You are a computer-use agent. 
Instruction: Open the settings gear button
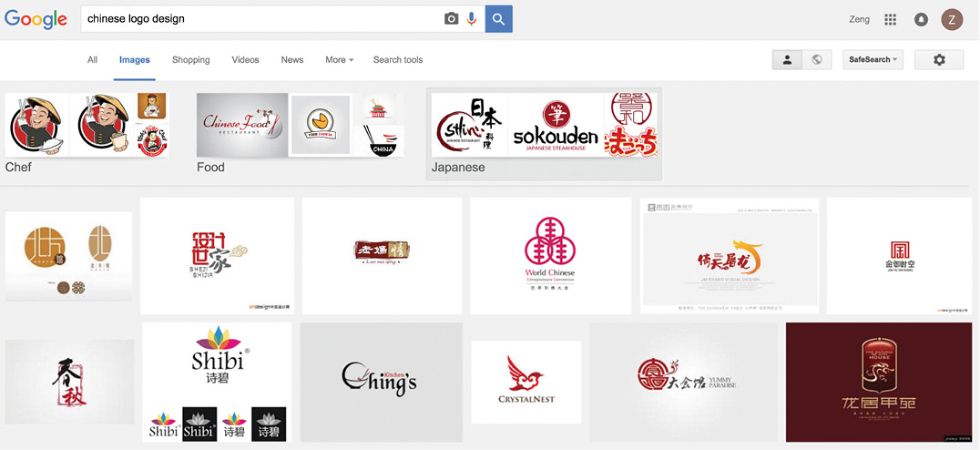[x=939, y=59]
